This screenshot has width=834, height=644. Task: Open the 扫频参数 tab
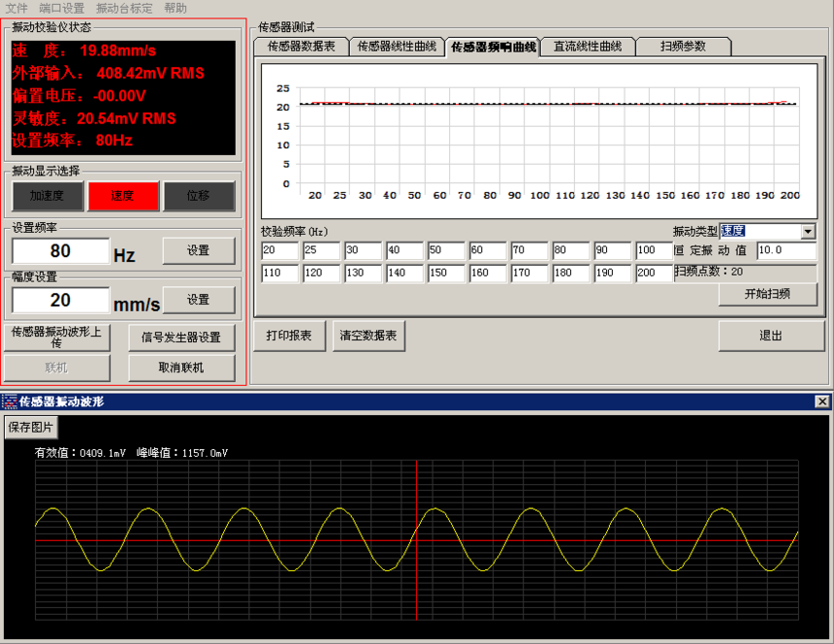click(684, 47)
